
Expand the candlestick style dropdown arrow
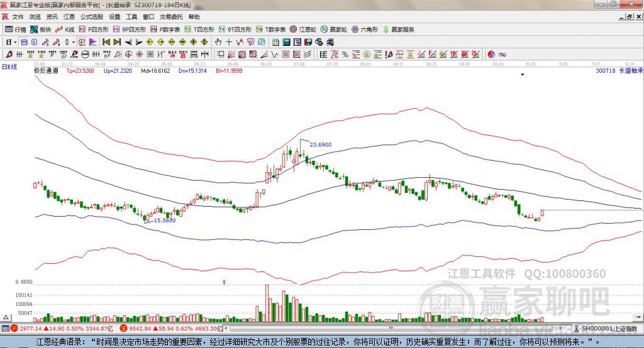74,42
